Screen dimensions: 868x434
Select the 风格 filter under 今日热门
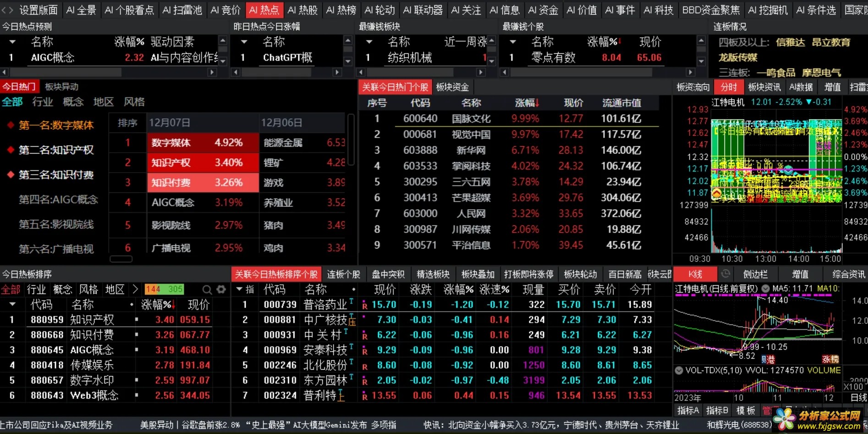pyautogui.click(x=134, y=102)
